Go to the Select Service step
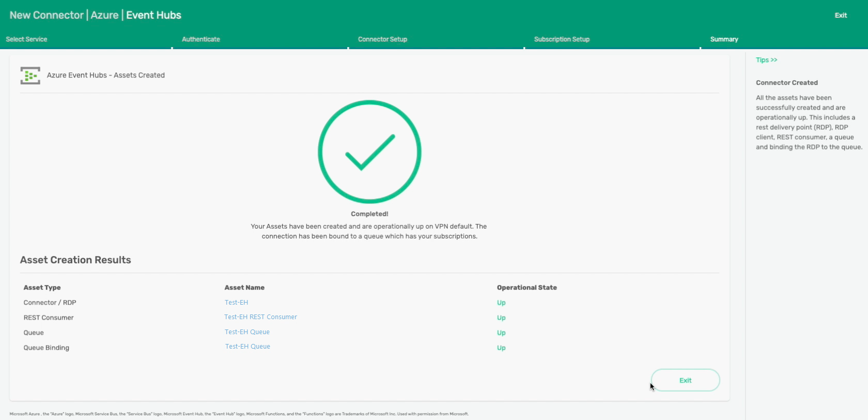Viewport: 868px width, 420px height. (26, 39)
